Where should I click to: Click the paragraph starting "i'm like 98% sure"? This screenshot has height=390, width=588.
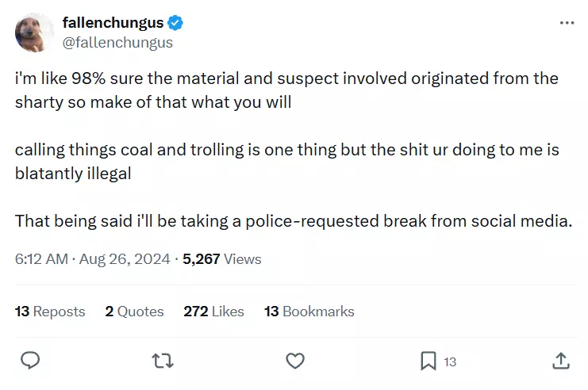(287, 90)
